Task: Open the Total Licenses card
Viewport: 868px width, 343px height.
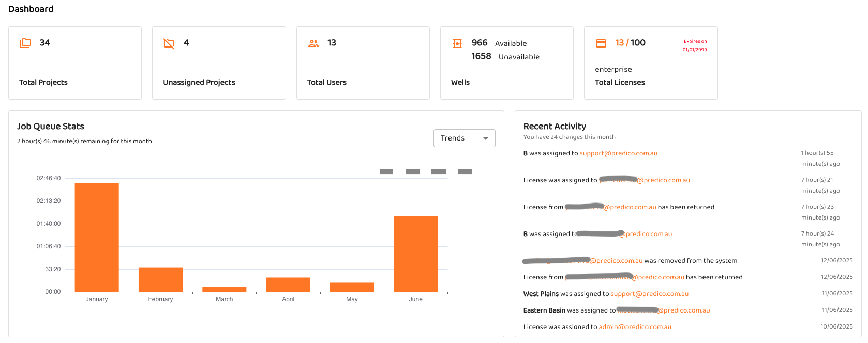Action: coord(650,63)
